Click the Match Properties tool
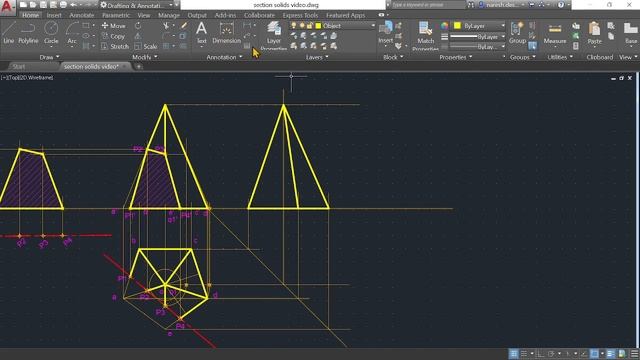This screenshot has width=640, height=360. 425,36
